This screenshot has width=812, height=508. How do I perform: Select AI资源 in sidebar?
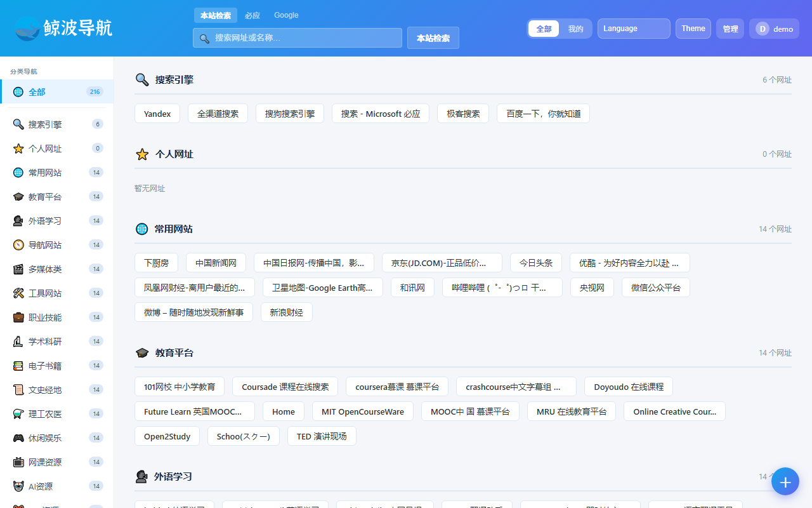(x=57, y=486)
